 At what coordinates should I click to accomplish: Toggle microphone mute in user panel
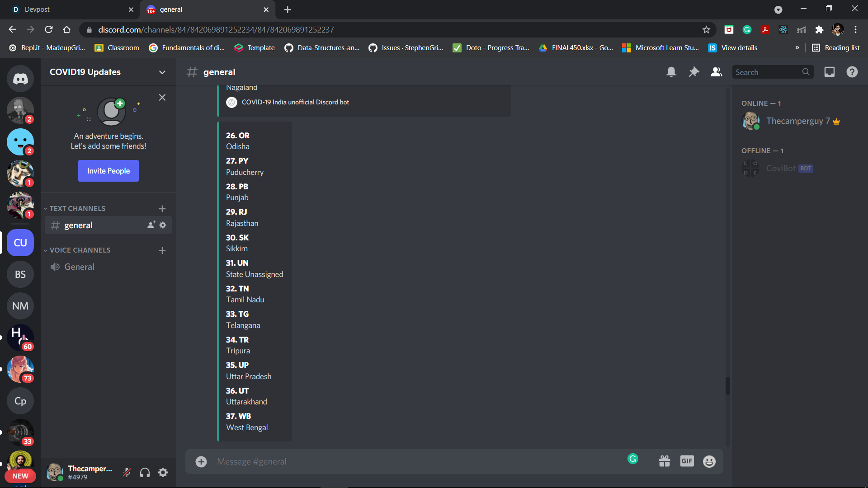(127, 473)
